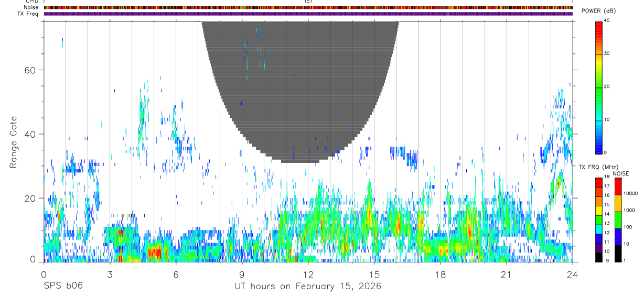Click the hour 15 tick on the UT axis
Viewport: 644px width, 297px height.
tap(374, 274)
